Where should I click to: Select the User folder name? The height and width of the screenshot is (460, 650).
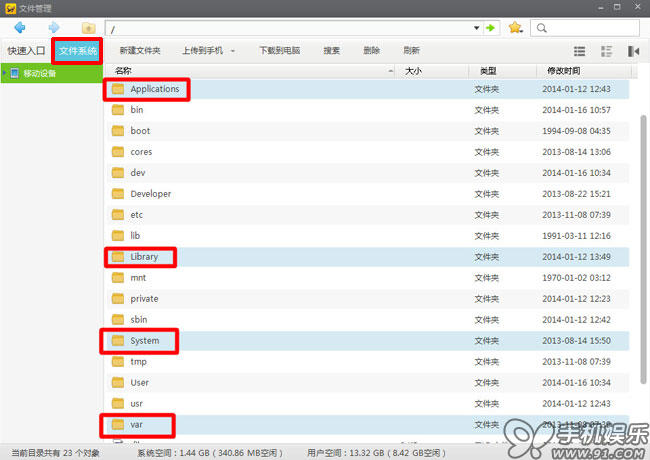tap(139, 383)
